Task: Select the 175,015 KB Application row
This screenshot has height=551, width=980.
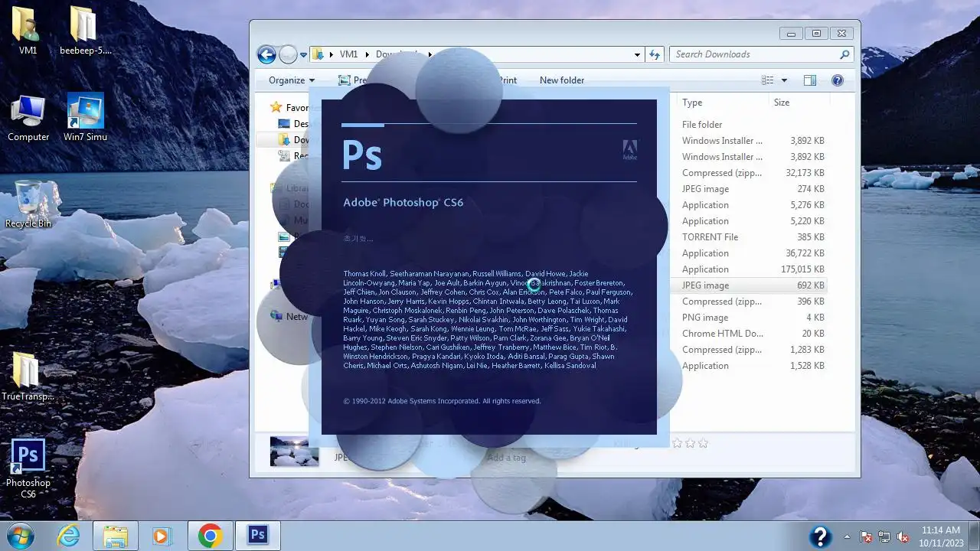Action: pos(753,269)
